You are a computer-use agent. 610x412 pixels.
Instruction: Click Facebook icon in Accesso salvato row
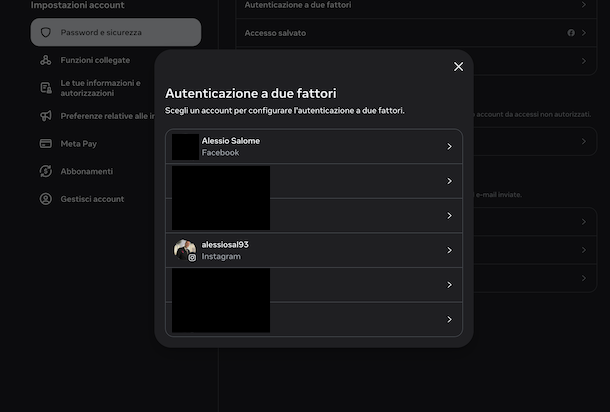click(x=571, y=33)
